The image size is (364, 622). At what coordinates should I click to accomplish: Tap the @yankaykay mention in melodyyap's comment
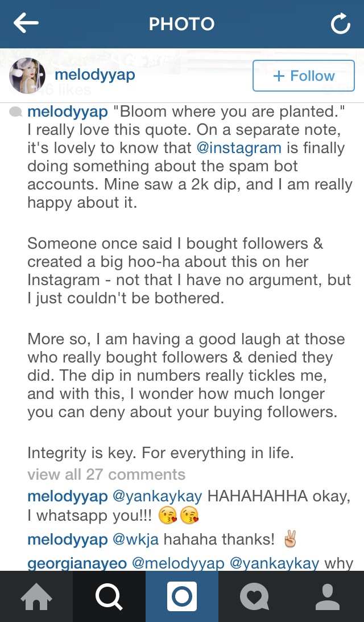pos(158,496)
